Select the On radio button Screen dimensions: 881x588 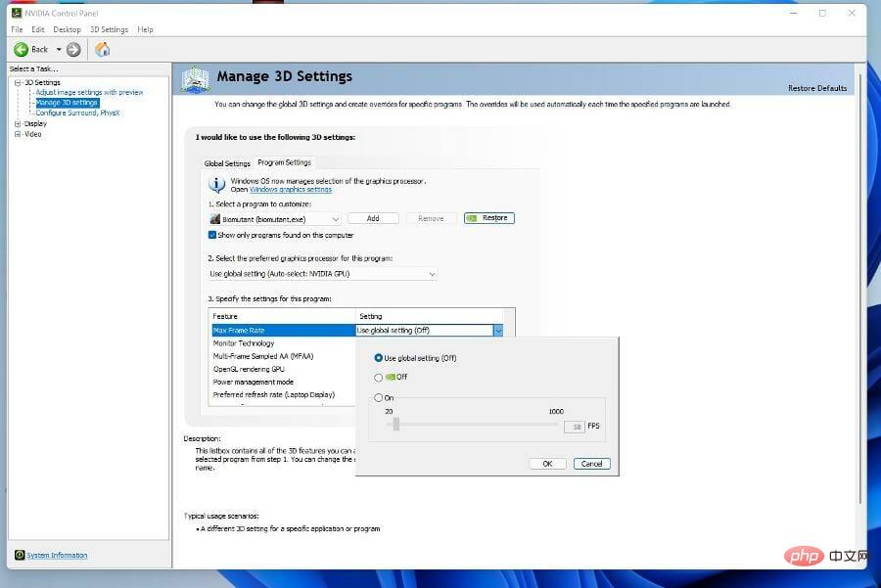[378, 397]
